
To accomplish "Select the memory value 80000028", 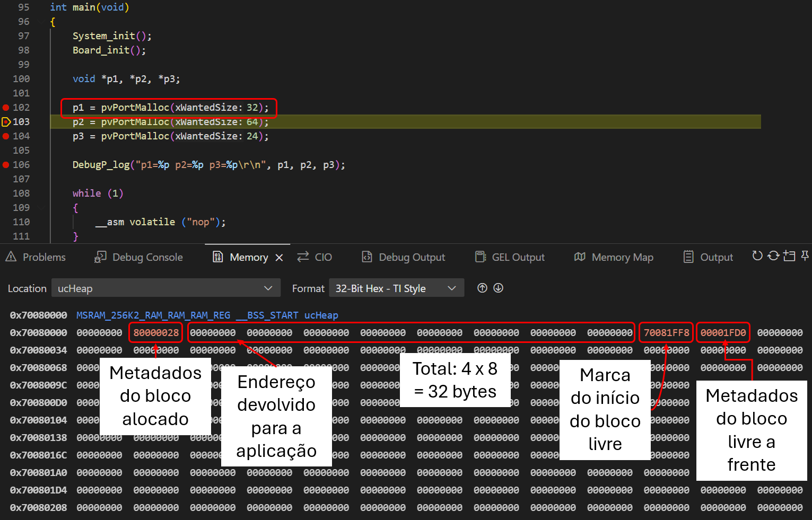I will click(x=155, y=332).
